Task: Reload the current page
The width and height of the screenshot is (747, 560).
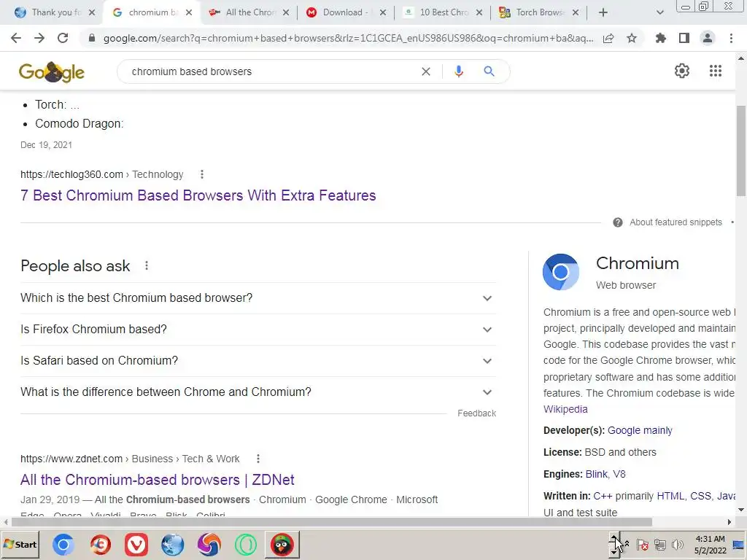Action: tap(63, 38)
